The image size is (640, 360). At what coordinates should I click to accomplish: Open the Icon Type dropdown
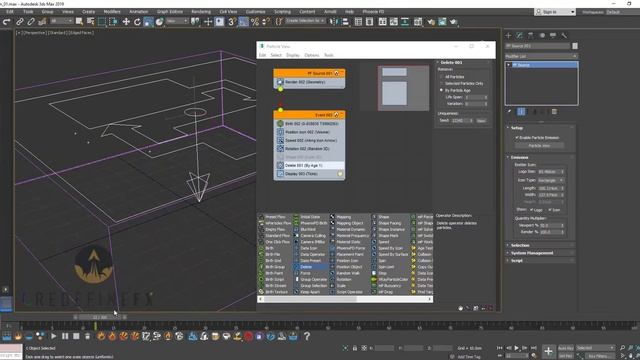click(x=551, y=180)
